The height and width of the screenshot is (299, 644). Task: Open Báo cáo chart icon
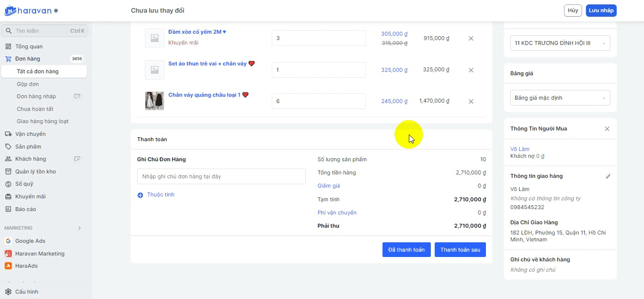coord(8,209)
